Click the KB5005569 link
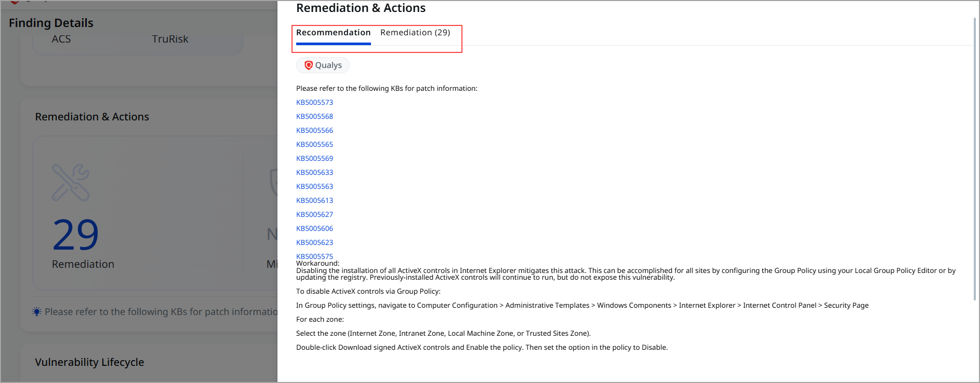The image size is (980, 383). (x=314, y=158)
